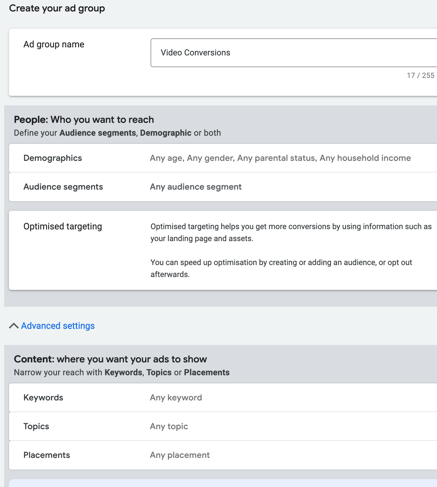437x487 pixels.
Task: Select the 'Any placement' value
Action: (180, 455)
